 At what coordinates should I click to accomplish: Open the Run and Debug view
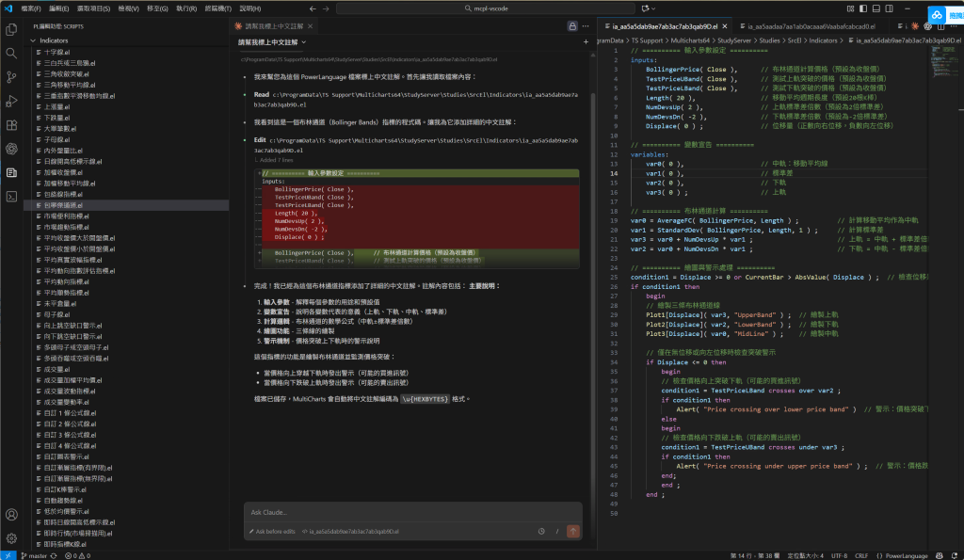point(11,102)
